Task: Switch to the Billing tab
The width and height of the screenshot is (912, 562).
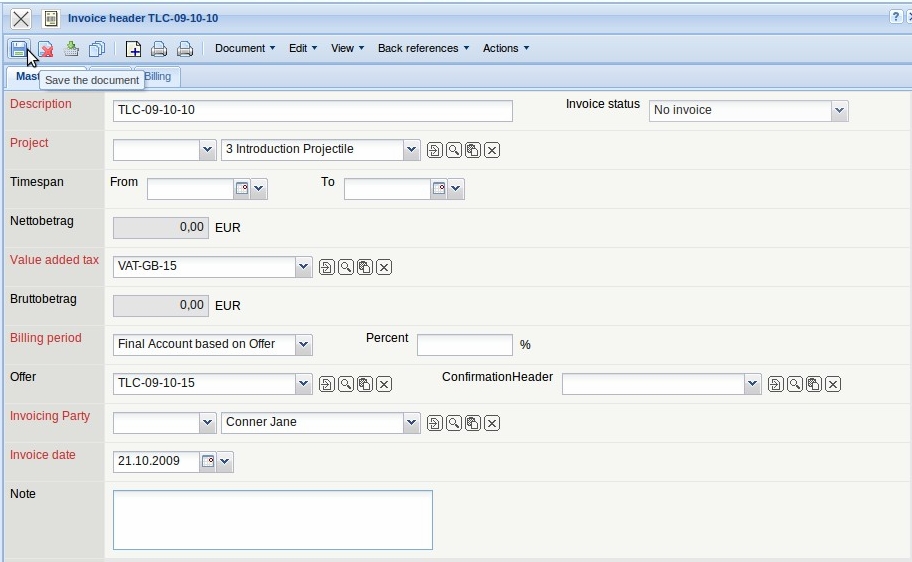Action: (157, 77)
